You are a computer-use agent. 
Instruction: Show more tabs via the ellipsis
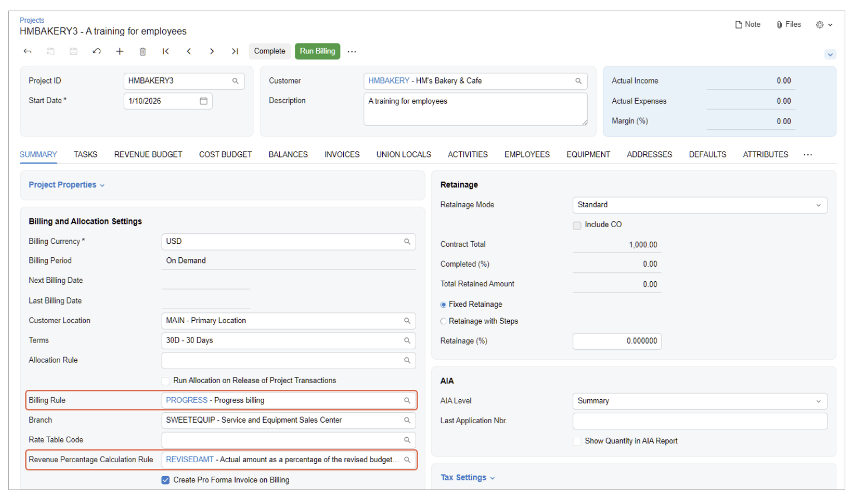[808, 155]
